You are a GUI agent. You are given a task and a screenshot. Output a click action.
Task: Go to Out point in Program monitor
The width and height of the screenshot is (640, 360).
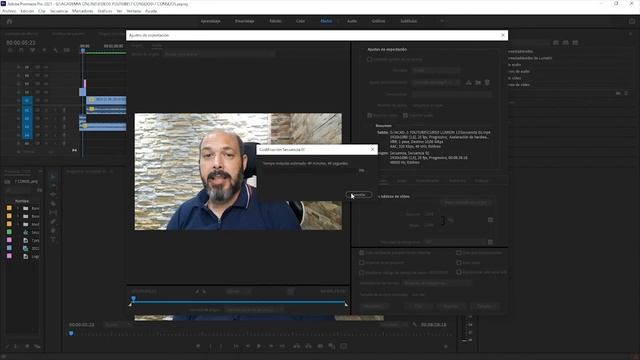click(x=282, y=346)
